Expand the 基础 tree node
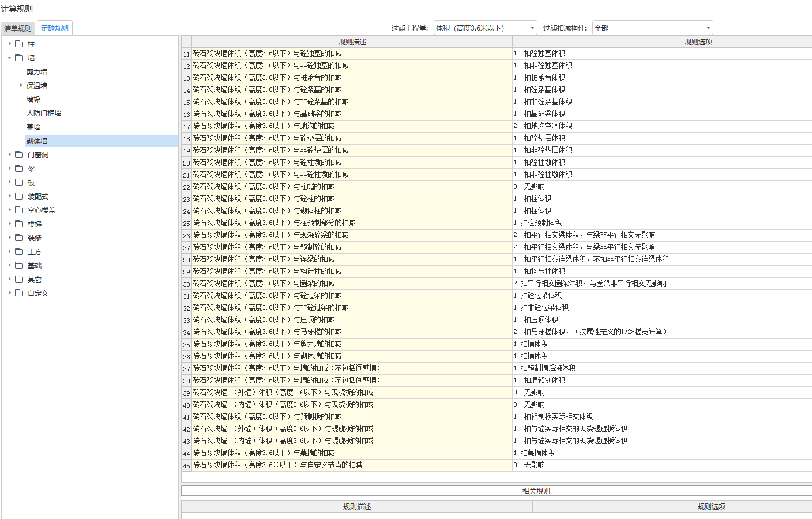 pyautogui.click(x=10, y=265)
